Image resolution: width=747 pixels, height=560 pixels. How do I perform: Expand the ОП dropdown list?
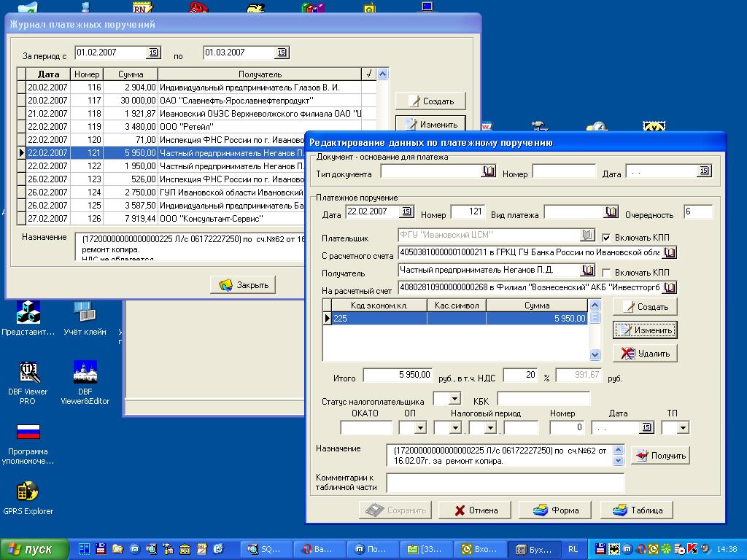tap(420, 427)
